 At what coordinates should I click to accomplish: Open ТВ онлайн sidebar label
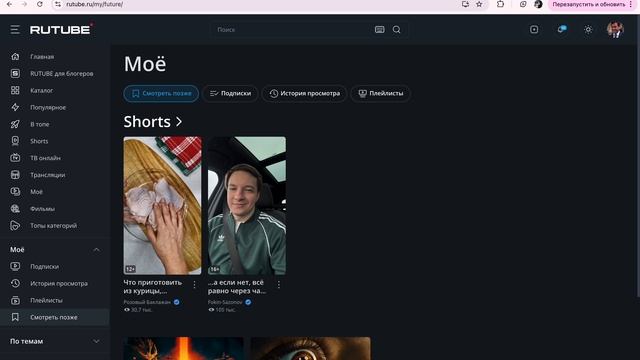pos(45,158)
